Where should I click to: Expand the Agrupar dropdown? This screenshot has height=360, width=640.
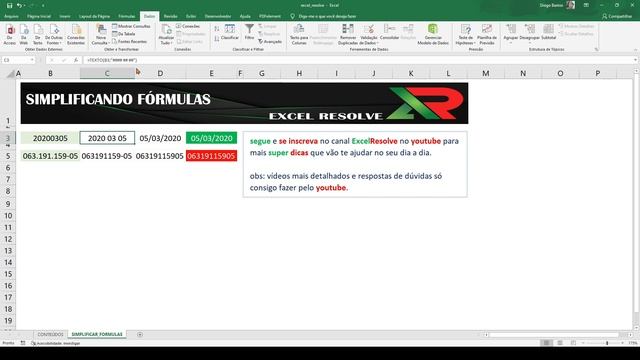(510, 42)
